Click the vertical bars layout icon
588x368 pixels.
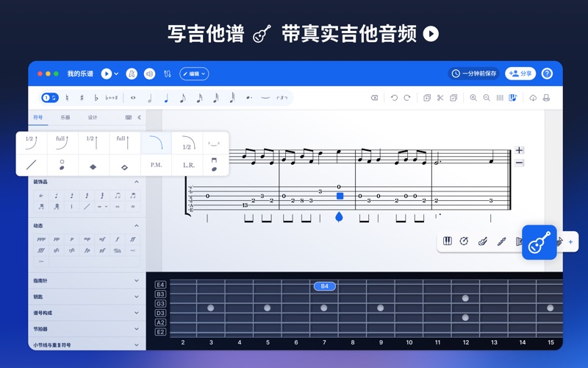[500, 98]
